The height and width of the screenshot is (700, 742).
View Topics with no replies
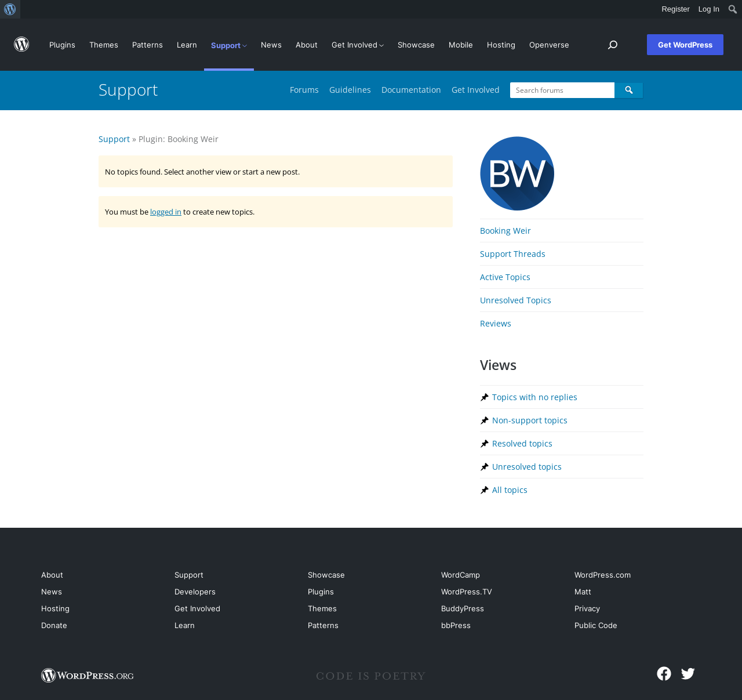pos(534,397)
